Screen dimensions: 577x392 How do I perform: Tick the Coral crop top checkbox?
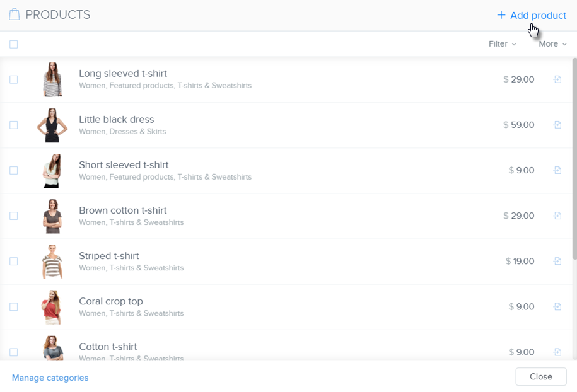[14, 306]
